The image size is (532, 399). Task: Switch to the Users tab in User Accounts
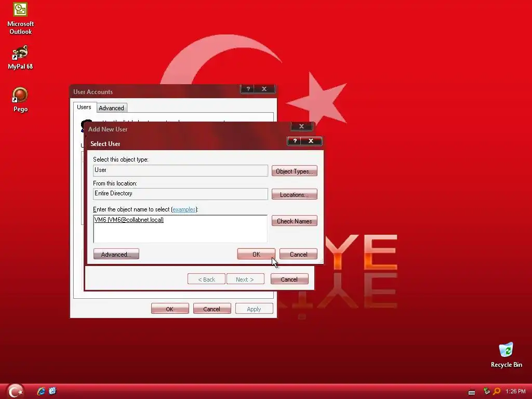[x=84, y=107]
